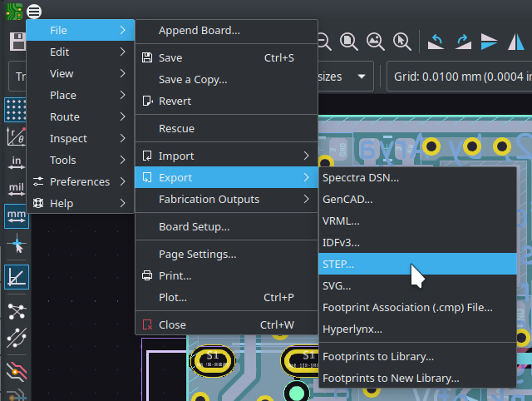Toggle the show grid dots button
532x401 pixels.
coord(16,109)
